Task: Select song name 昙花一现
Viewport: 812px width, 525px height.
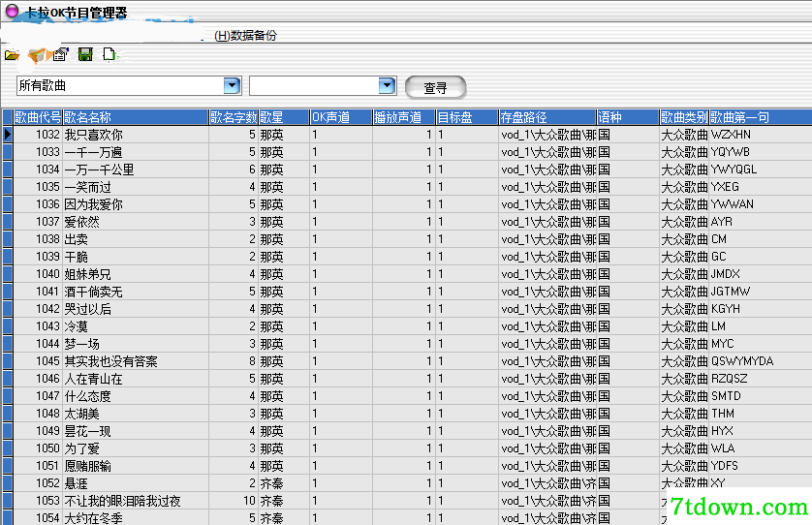Action: (88, 431)
